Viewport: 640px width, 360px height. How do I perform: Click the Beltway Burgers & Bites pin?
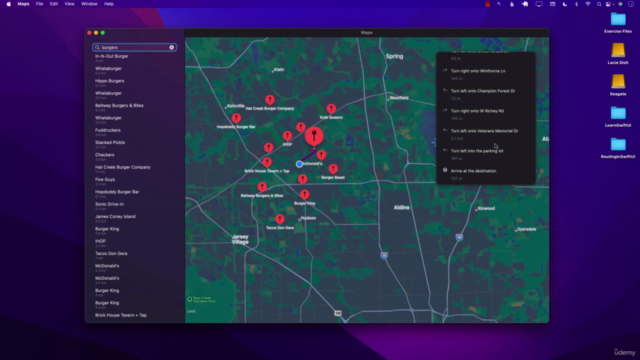[x=262, y=187]
